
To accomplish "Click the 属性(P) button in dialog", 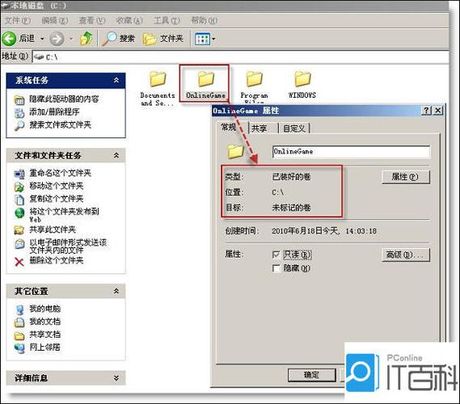I will [406, 177].
